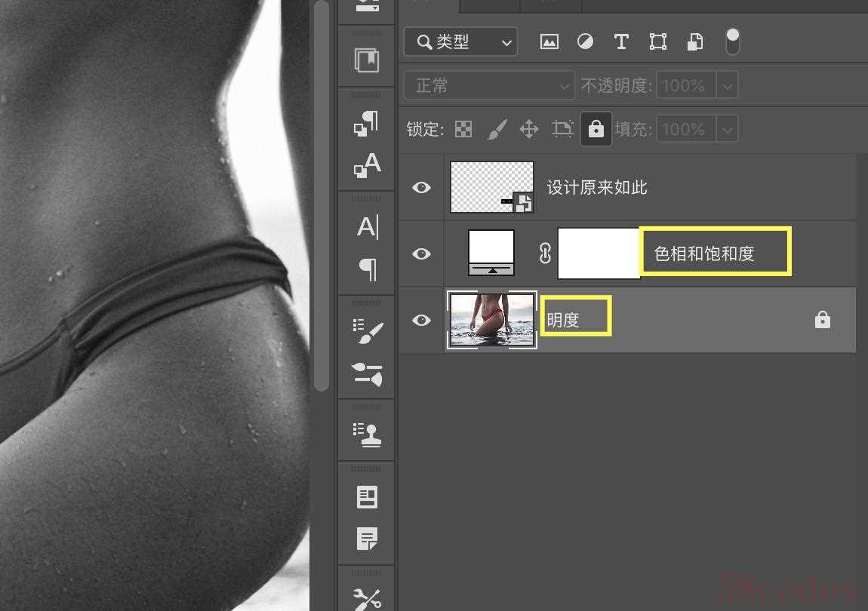868x611 pixels.
Task: Lock artboard nesting icon
Action: tap(562, 129)
